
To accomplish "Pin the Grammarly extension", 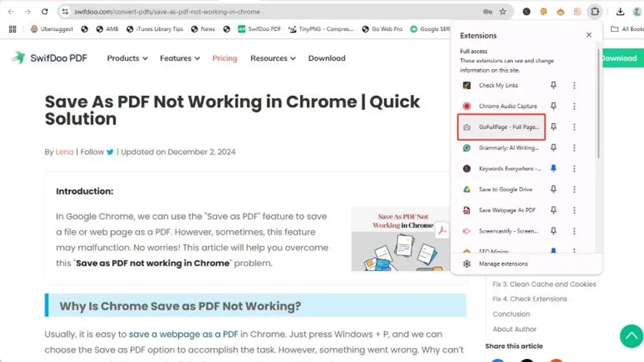I will (x=554, y=148).
